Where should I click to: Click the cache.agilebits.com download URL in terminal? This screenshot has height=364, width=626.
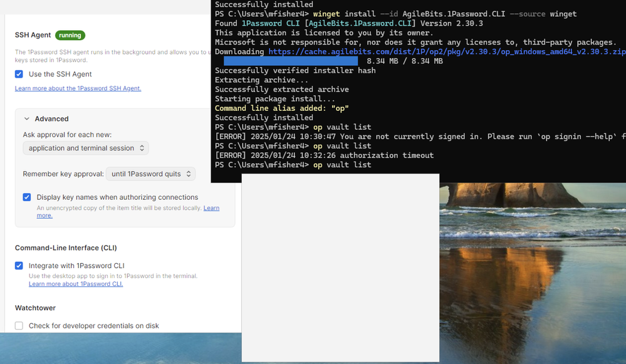pos(446,52)
